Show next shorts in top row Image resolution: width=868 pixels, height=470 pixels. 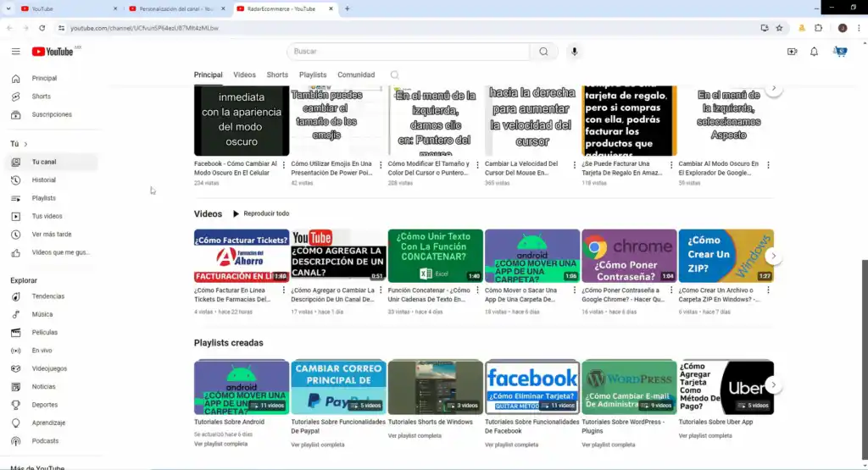click(773, 88)
